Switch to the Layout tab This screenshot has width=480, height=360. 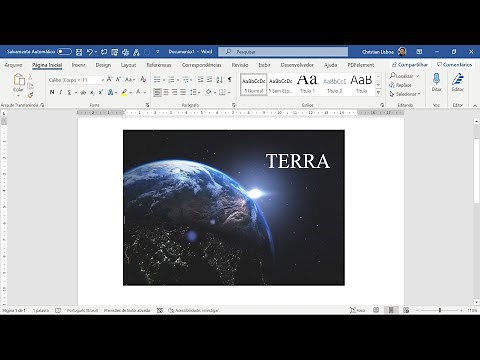(x=128, y=65)
